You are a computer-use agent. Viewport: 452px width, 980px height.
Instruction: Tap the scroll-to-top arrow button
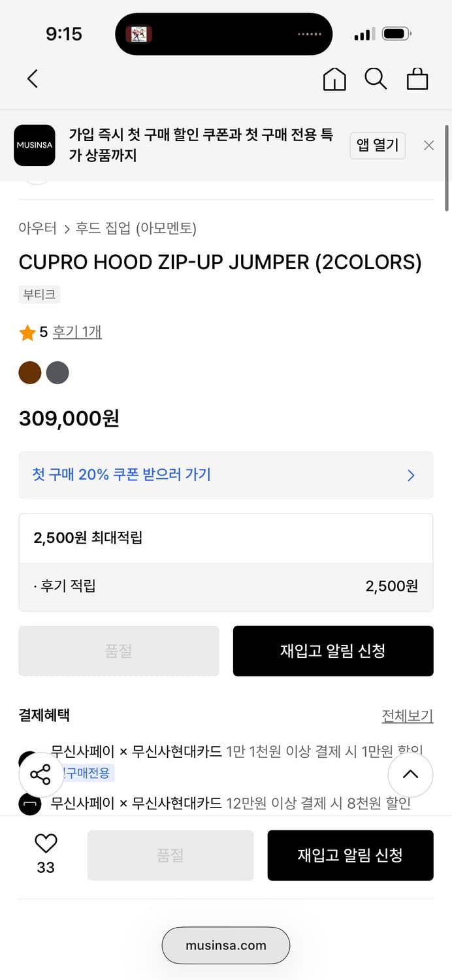click(x=410, y=775)
